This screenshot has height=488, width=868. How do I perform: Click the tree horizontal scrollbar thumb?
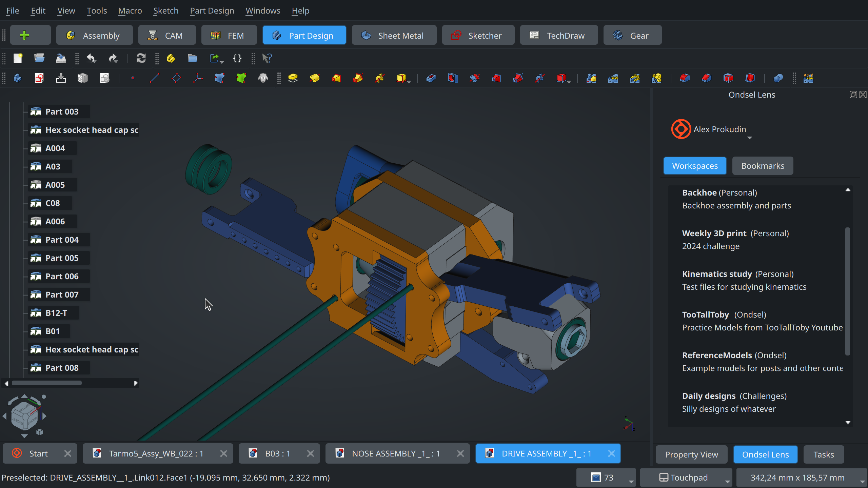(x=47, y=383)
